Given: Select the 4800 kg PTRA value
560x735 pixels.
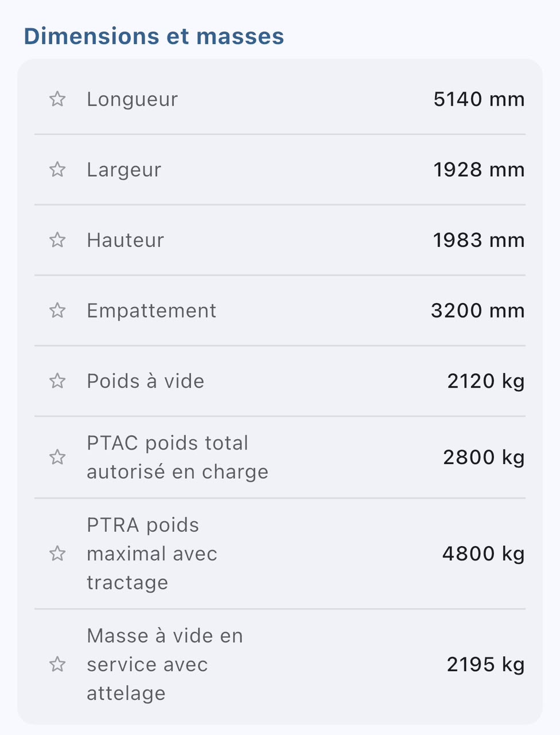Looking at the screenshot, I should (x=484, y=554).
